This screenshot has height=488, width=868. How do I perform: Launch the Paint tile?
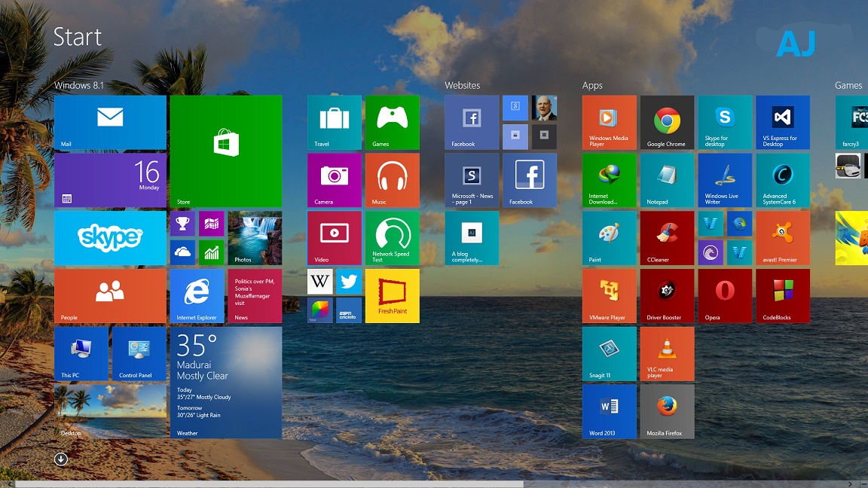[x=609, y=238]
